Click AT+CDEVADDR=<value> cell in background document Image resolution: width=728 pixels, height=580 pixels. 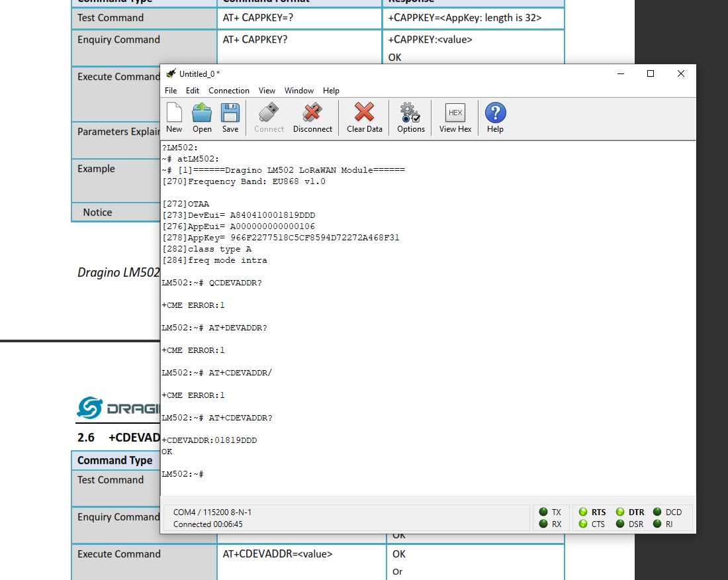pyautogui.click(x=278, y=554)
